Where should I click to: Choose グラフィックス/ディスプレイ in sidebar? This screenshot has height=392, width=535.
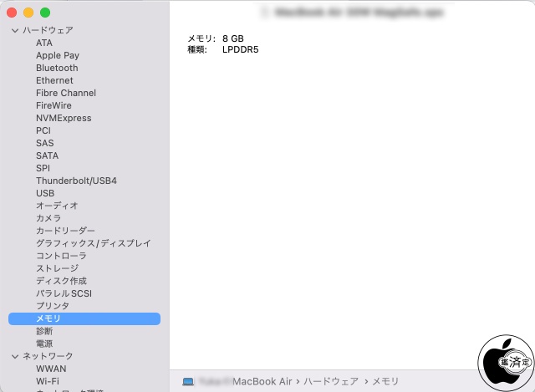click(93, 243)
